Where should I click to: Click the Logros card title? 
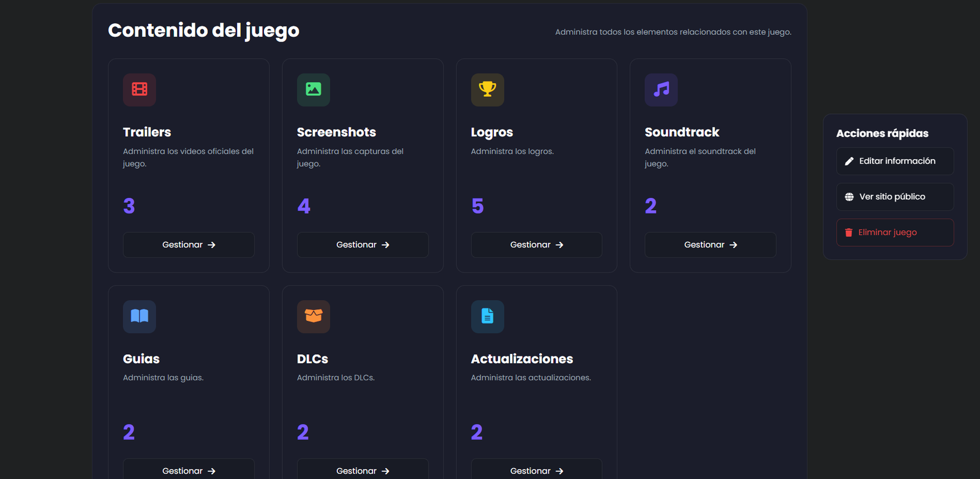click(x=492, y=132)
